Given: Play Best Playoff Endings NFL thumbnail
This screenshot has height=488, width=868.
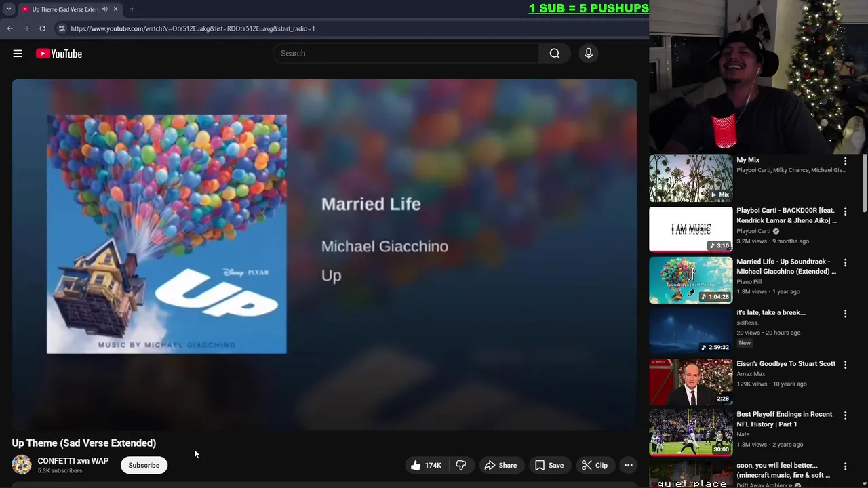Looking at the screenshot, I should click(x=691, y=432).
